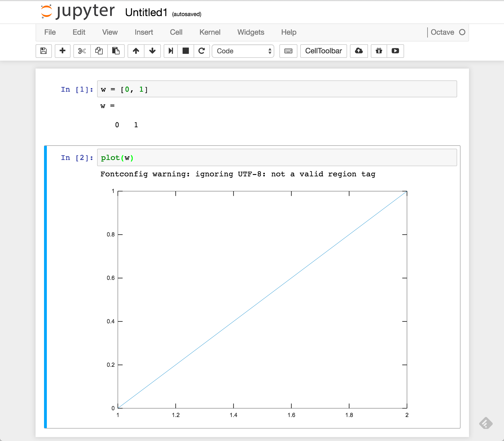Click inside the plot(w) code cell

[x=198, y=158]
